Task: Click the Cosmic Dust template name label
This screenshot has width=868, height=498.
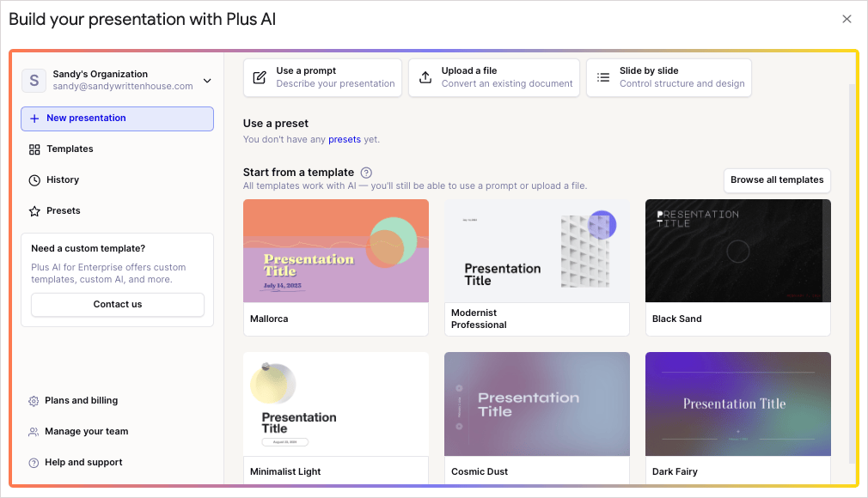Action: (x=480, y=472)
